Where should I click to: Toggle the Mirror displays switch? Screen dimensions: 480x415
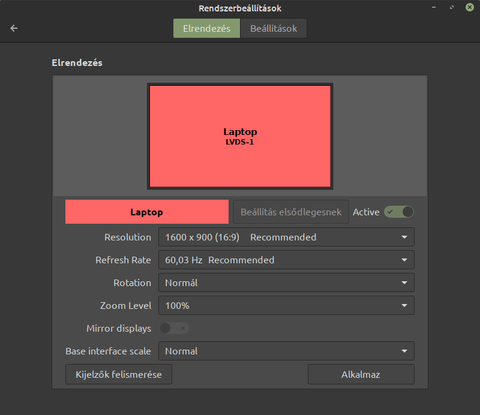(x=174, y=328)
